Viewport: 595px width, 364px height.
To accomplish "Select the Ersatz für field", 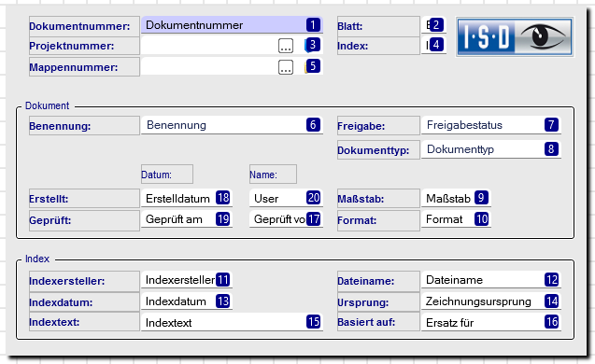I will point(491,322).
